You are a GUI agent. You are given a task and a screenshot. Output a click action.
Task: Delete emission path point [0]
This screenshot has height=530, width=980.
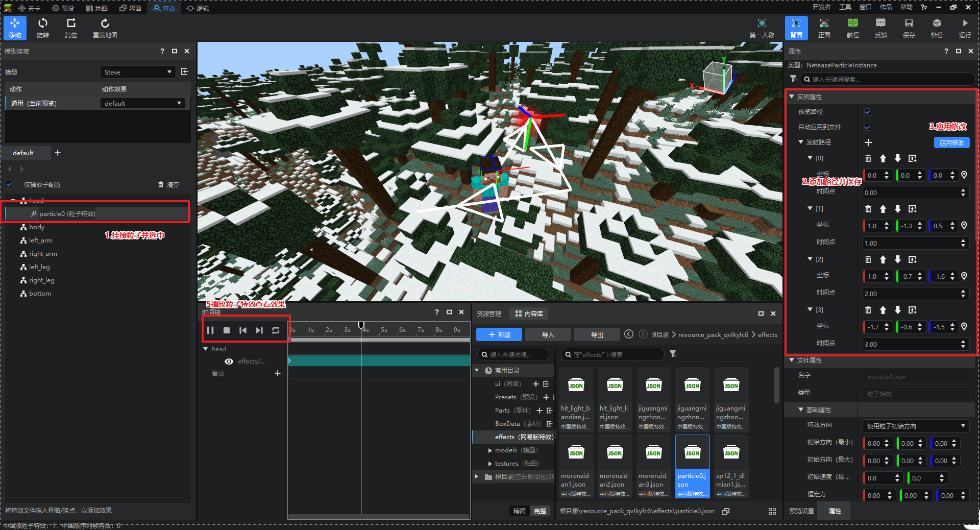[x=868, y=158]
